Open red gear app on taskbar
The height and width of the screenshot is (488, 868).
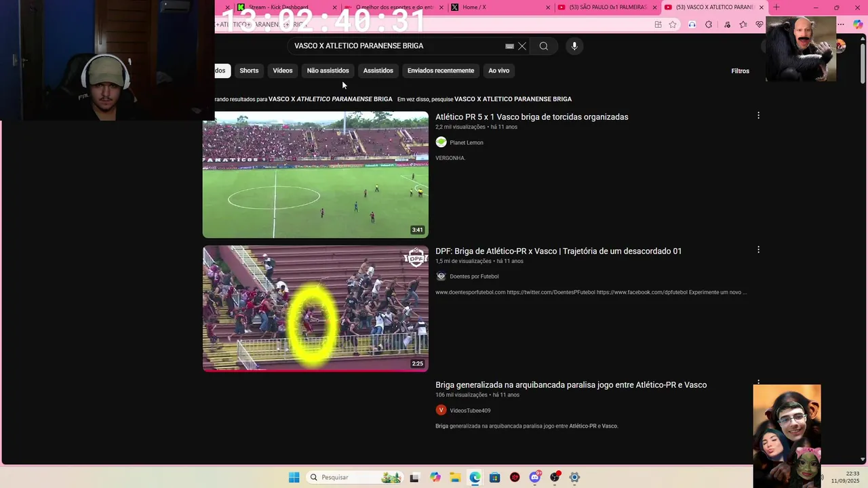[515, 477]
